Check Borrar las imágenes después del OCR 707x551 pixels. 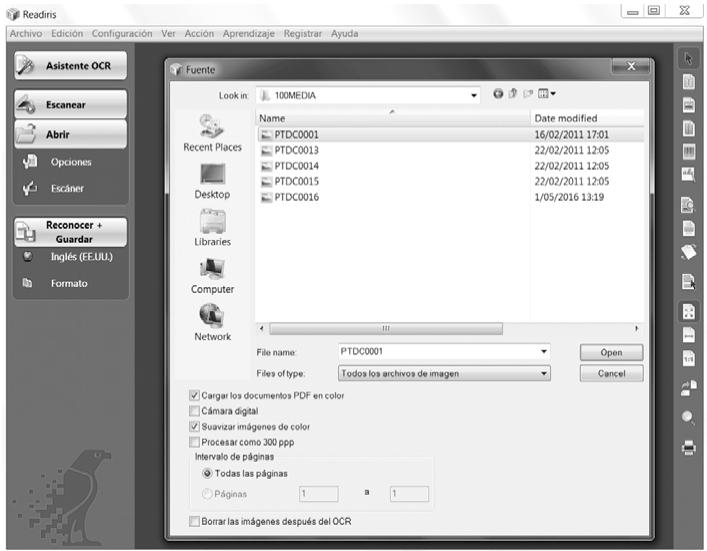(x=194, y=521)
